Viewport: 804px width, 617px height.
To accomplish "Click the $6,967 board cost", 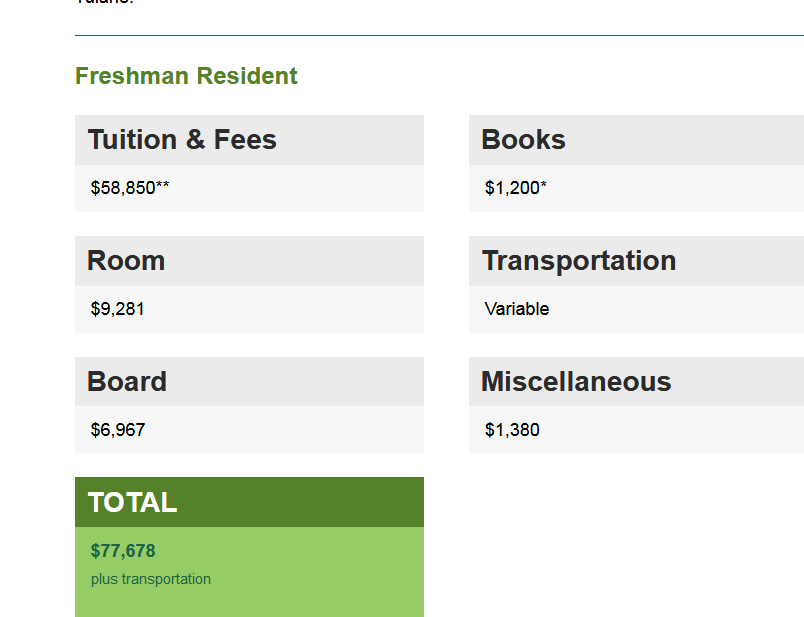I will (117, 430).
